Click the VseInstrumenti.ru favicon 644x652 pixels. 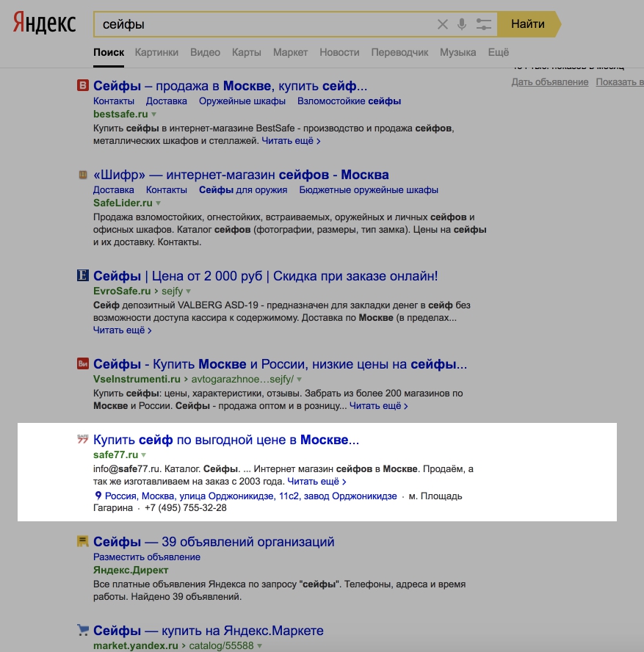tap(83, 364)
